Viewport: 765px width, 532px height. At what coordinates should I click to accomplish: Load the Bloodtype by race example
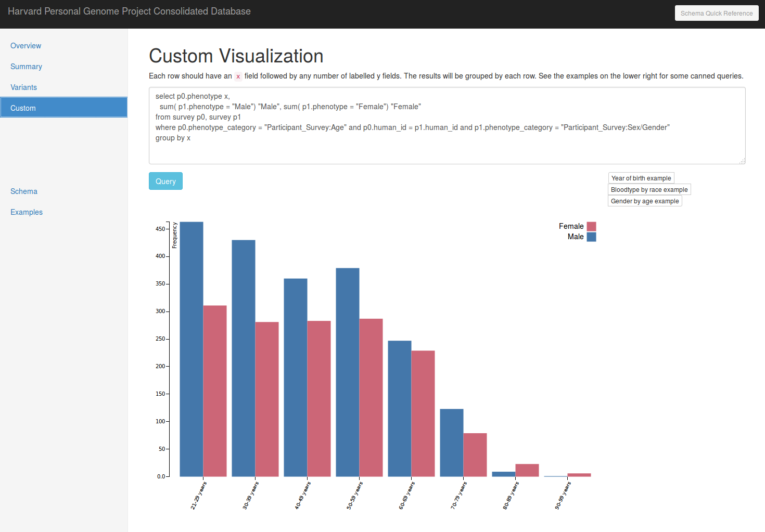[x=649, y=190]
